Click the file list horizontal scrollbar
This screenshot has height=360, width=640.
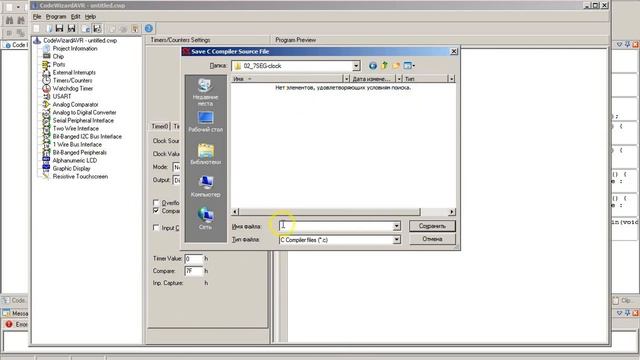pyautogui.click(x=329, y=212)
